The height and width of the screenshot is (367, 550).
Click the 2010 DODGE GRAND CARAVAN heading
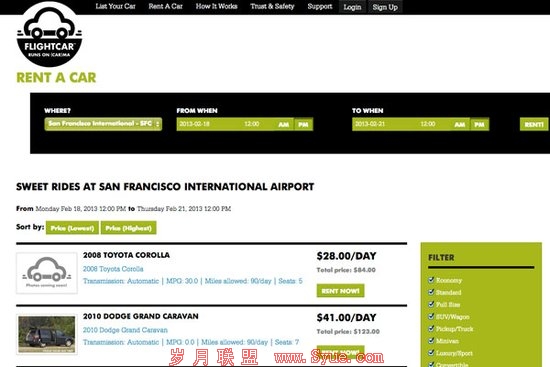(141, 316)
